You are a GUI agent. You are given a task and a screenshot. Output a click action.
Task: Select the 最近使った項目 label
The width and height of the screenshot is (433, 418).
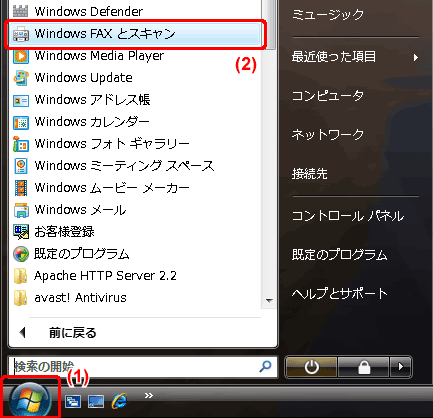click(334, 56)
